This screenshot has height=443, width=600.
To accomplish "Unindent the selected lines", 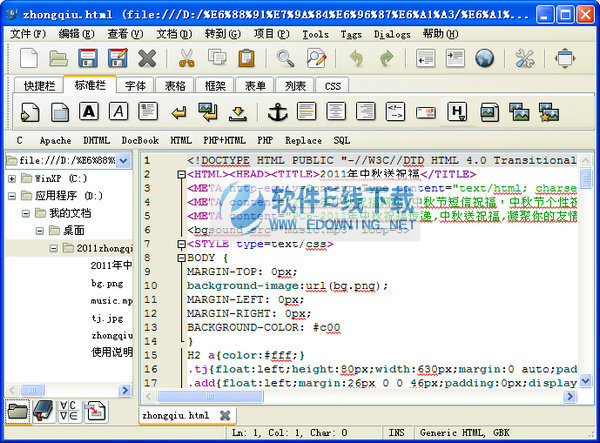I will [x=426, y=58].
